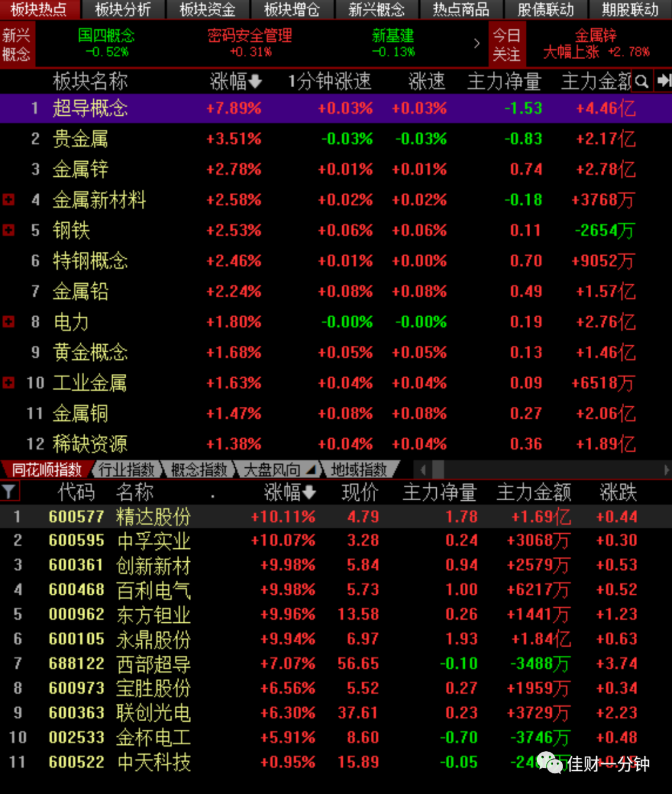672x794 pixels.
Task: Click the horizontal scrollbar thumb beside 地域指数
Action: click(438, 470)
